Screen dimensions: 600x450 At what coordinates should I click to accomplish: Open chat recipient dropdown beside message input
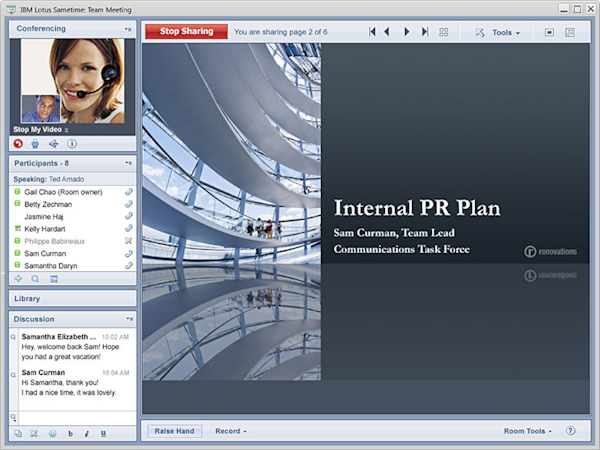(x=13, y=417)
